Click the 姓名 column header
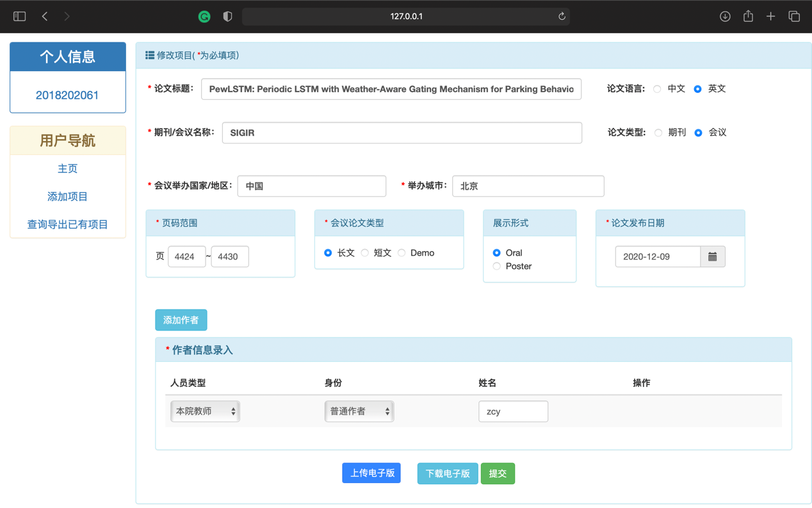 [487, 383]
